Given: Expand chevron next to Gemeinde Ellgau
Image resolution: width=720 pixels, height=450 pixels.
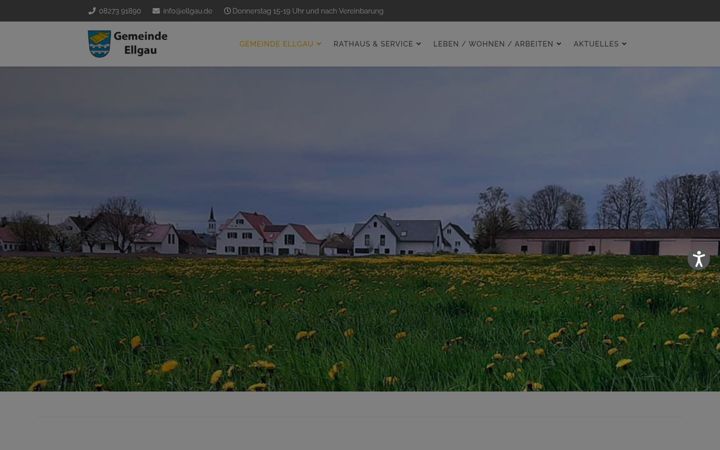Looking at the screenshot, I should [x=319, y=44].
